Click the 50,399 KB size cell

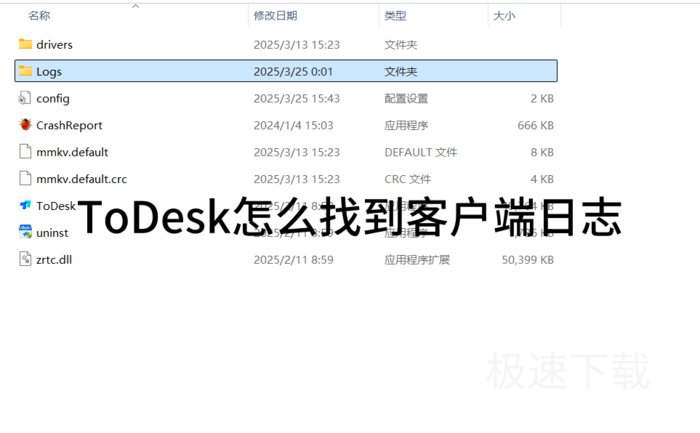pyautogui.click(x=528, y=259)
